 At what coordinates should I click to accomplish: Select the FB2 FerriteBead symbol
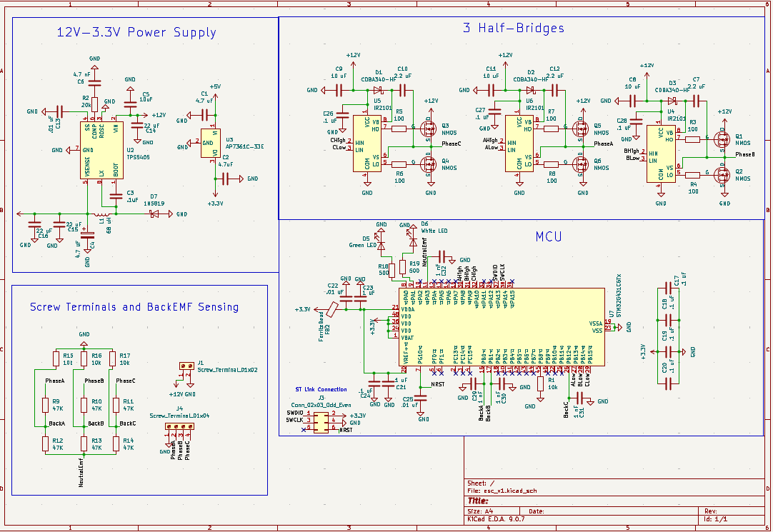[332, 309]
